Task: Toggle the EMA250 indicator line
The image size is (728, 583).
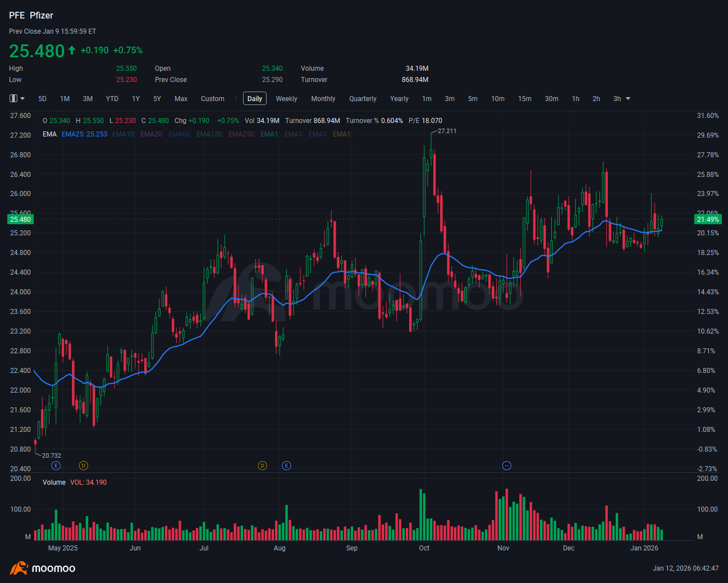Action: tap(242, 134)
